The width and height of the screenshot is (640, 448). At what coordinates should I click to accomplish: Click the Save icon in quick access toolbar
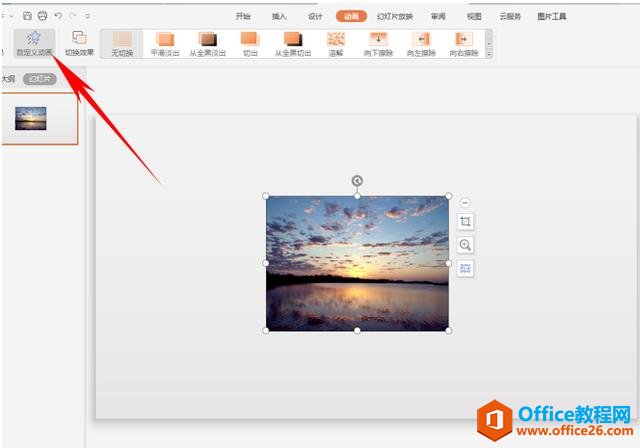pos(27,16)
